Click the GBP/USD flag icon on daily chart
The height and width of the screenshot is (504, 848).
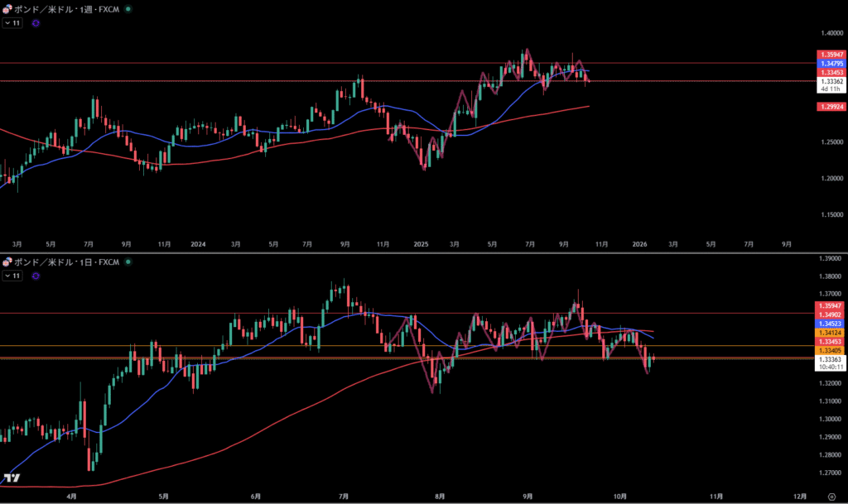pyautogui.click(x=7, y=262)
